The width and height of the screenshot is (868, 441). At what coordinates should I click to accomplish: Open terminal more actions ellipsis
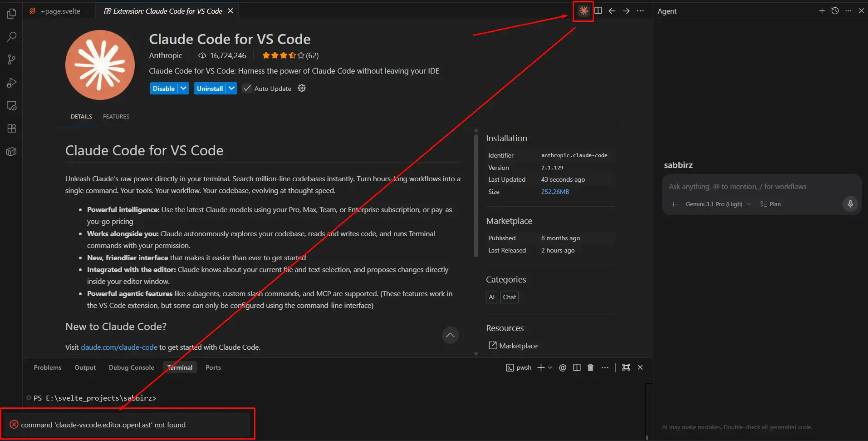[x=605, y=367]
